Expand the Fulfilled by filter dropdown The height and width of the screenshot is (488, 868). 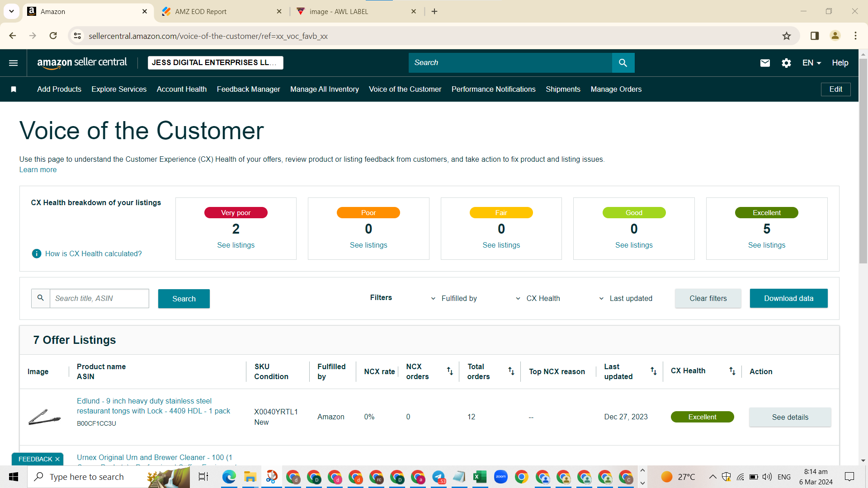[x=455, y=298]
